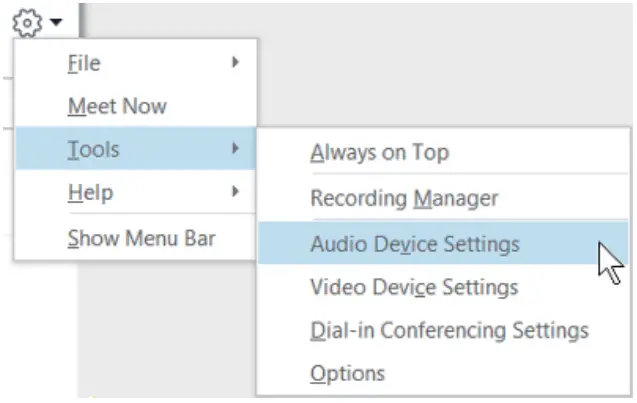Expand the File submenu arrow
Viewport: 637px width, 403px height.
tap(236, 63)
